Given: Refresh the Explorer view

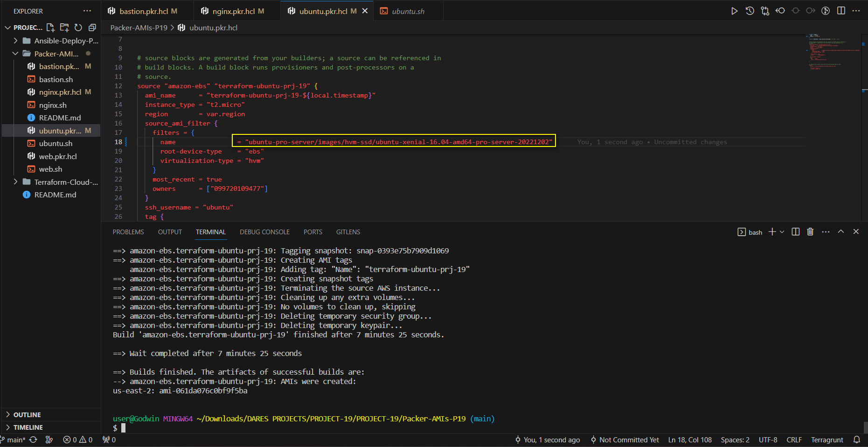Looking at the screenshot, I should [78, 28].
